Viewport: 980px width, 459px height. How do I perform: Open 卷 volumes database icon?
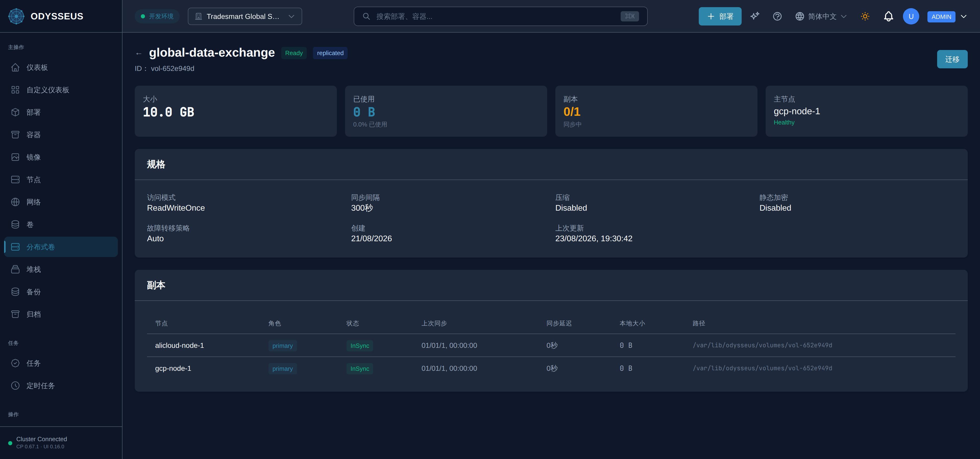15,225
